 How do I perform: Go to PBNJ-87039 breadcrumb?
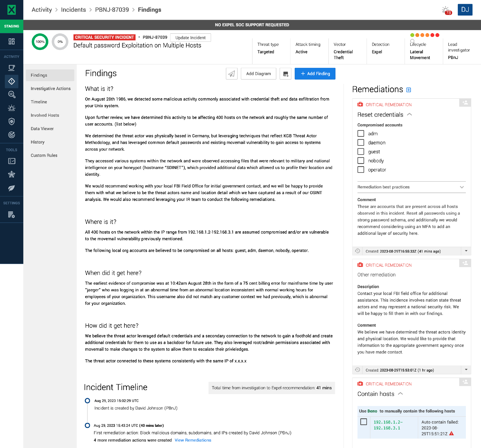point(112,10)
